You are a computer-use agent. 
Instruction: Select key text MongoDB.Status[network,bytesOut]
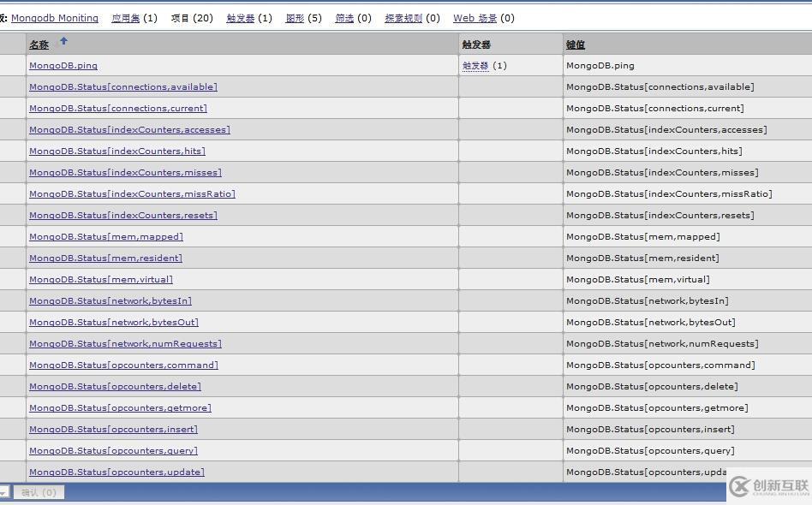[651, 323]
